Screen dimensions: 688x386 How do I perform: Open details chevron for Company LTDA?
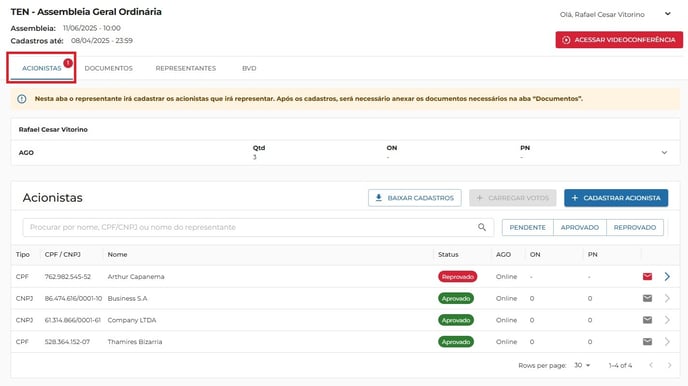667,320
